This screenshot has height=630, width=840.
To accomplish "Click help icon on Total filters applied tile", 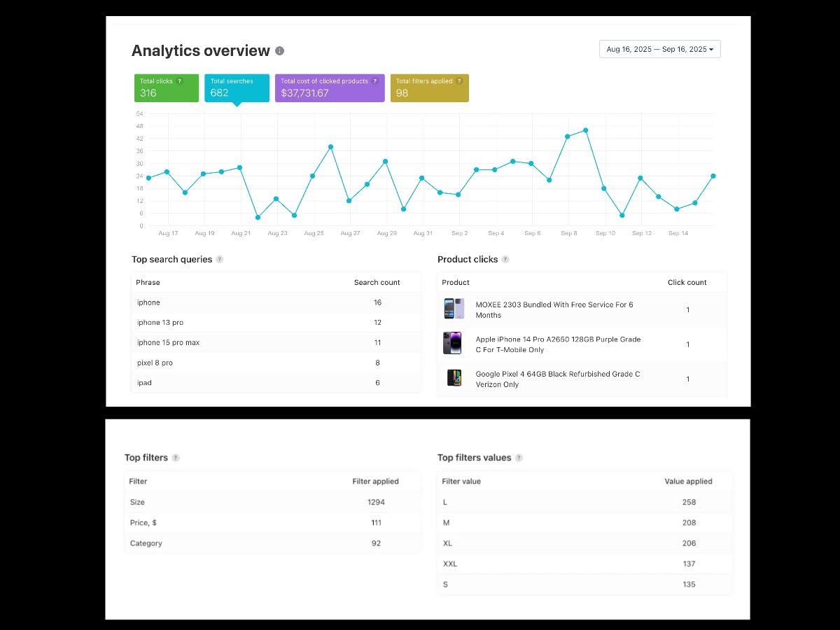I will (459, 81).
